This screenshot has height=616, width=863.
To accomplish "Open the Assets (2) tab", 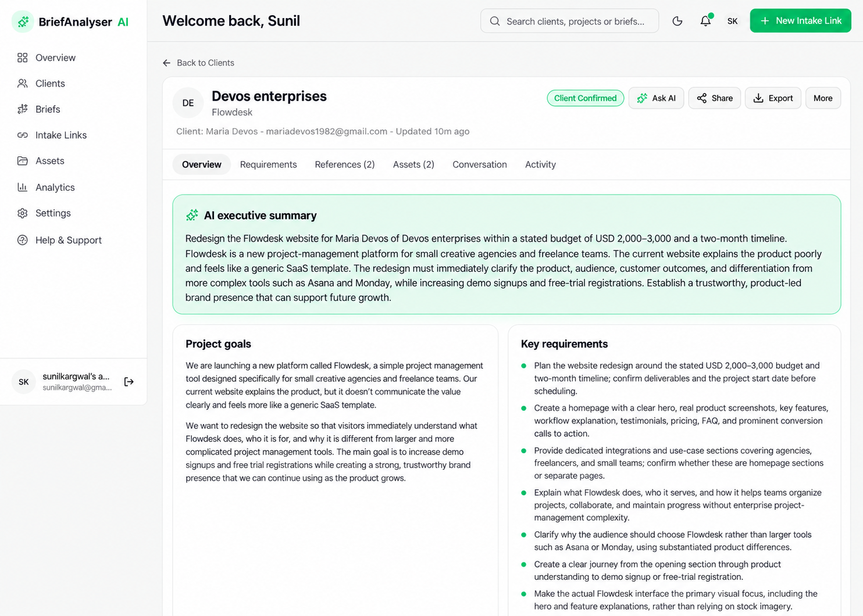I will click(x=413, y=164).
